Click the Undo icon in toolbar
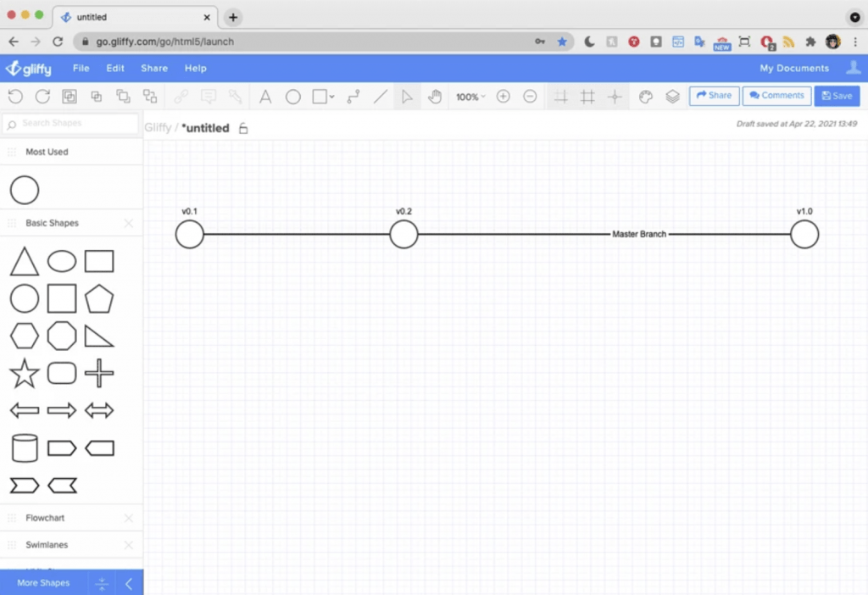The image size is (868, 595). click(15, 97)
